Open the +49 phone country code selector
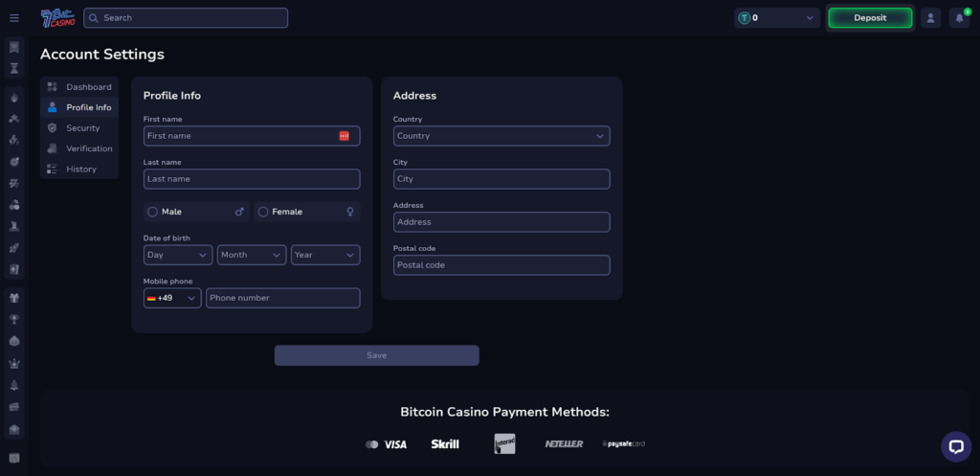Screen dimensions: 980x476 172,298
